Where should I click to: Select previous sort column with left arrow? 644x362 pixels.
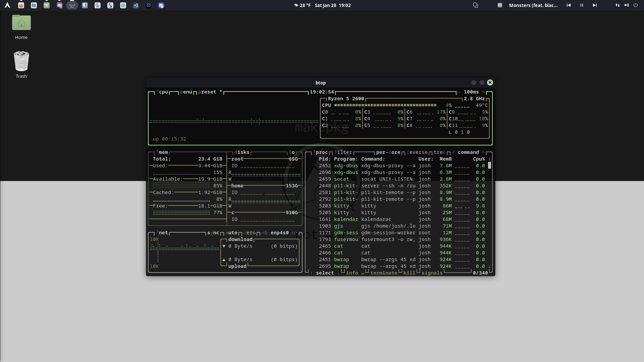[453, 152]
